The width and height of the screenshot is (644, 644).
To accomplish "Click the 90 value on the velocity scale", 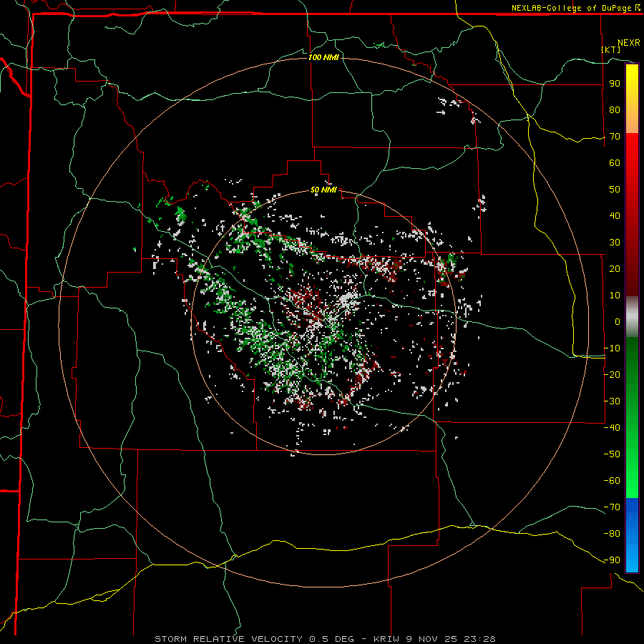I will (615, 84).
